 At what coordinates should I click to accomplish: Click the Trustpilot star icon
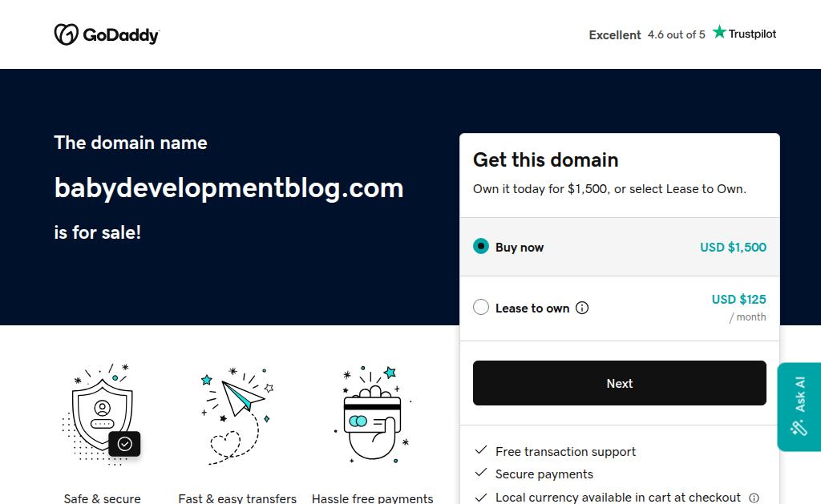719,32
